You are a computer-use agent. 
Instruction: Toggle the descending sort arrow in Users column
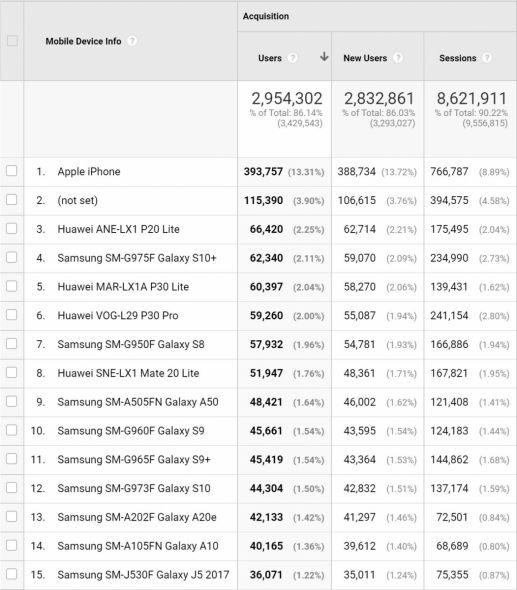pos(324,57)
